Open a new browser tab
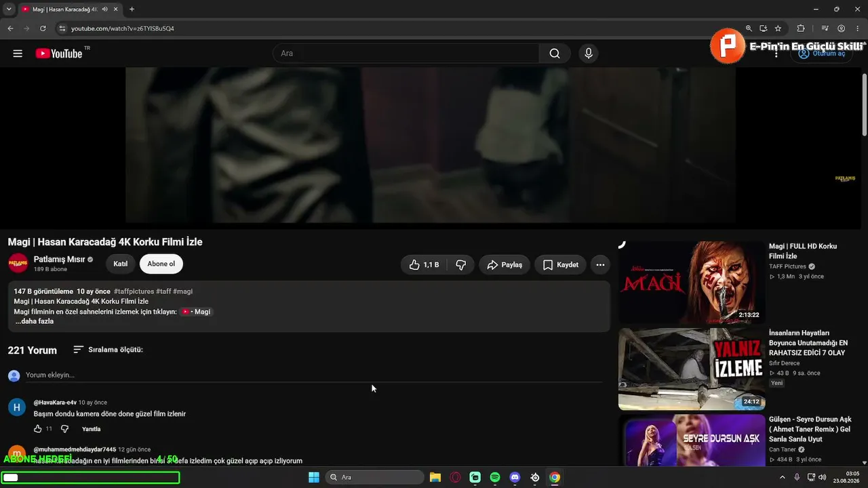The height and width of the screenshot is (488, 868). (x=132, y=9)
